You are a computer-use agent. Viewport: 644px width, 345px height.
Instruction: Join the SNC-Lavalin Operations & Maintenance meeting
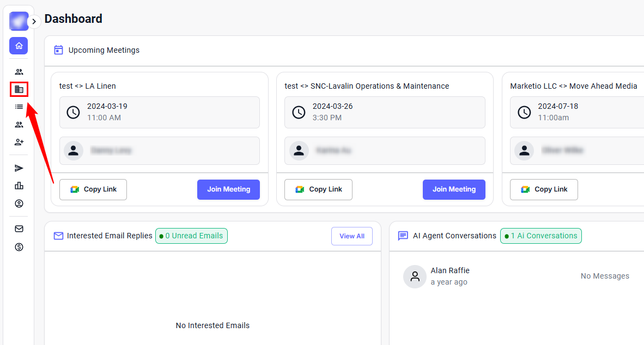tap(454, 189)
